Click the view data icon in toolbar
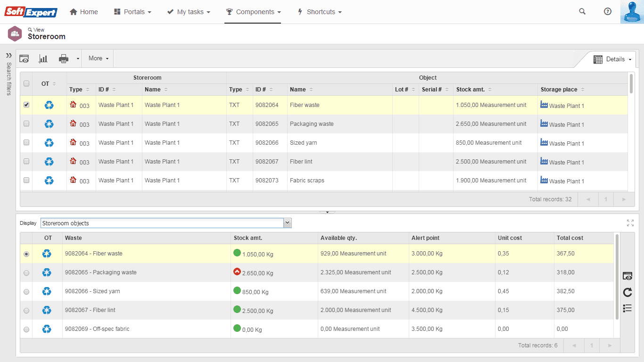644x362 pixels. (24, 58)
